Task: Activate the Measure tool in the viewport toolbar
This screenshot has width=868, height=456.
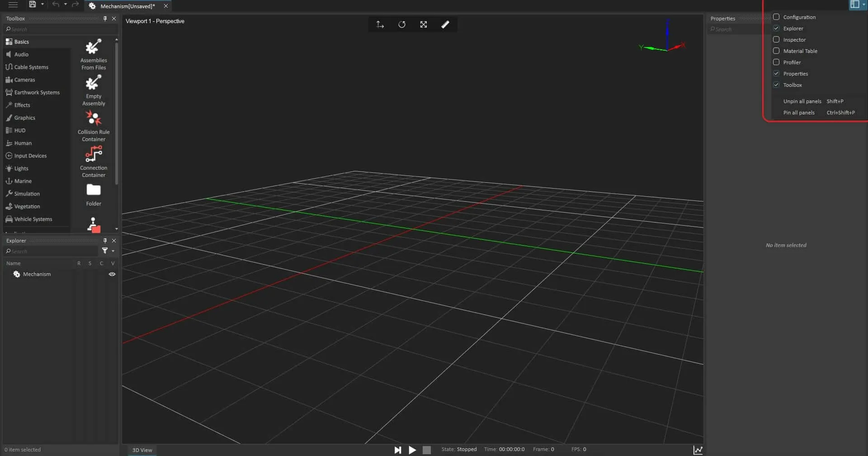Action: 445,24
